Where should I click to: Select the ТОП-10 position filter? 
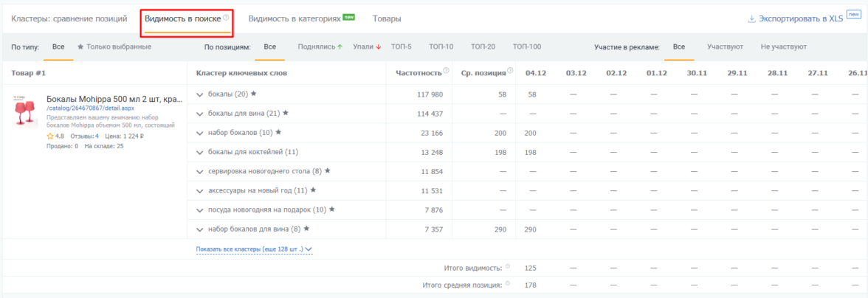441,47
